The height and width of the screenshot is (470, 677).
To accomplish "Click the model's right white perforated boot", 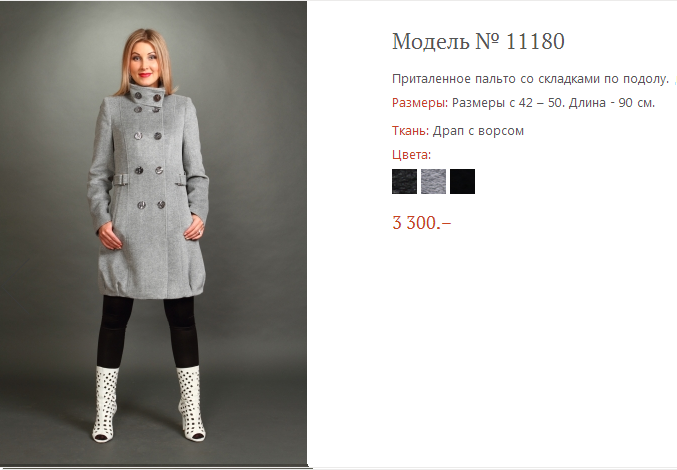I will coord(105,404).
